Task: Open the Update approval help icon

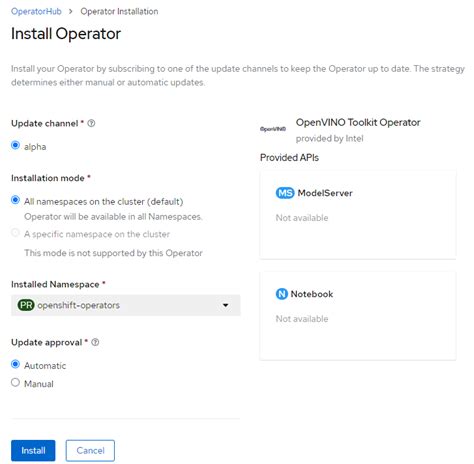Action: [95, 342]
